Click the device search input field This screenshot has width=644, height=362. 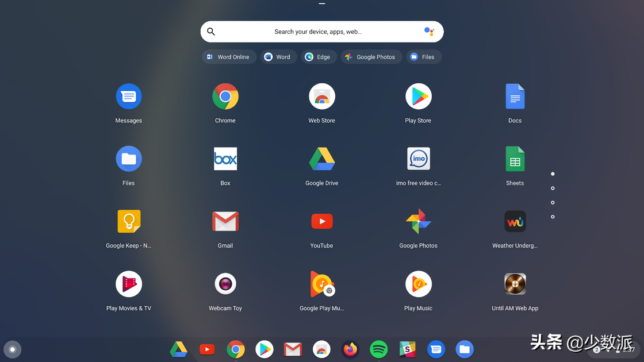point(321,32)
